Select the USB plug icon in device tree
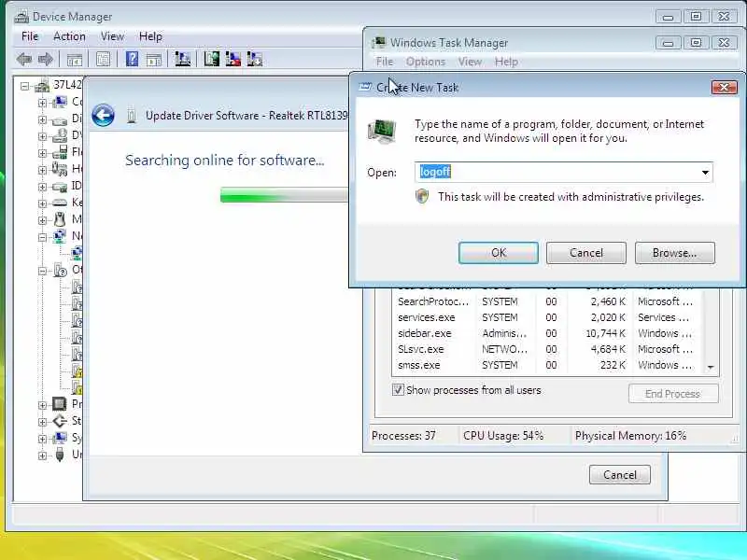The image size is (747, 560). click(60, 455)
